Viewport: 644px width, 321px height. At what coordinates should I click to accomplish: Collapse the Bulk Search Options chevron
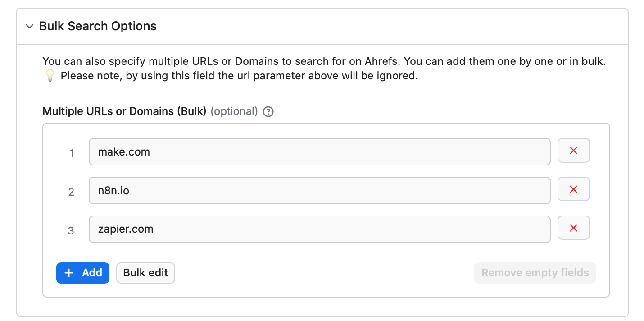(x=30, y=26)
